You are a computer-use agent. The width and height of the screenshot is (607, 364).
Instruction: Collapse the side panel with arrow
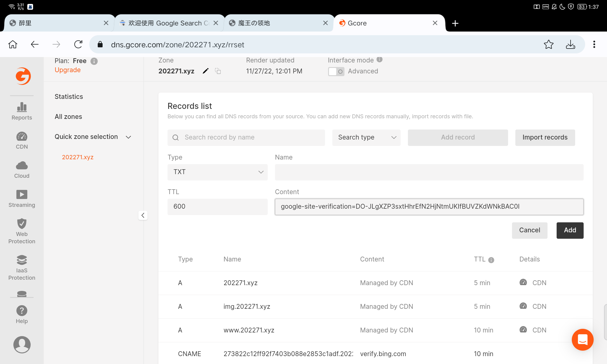tap(143, 215)
